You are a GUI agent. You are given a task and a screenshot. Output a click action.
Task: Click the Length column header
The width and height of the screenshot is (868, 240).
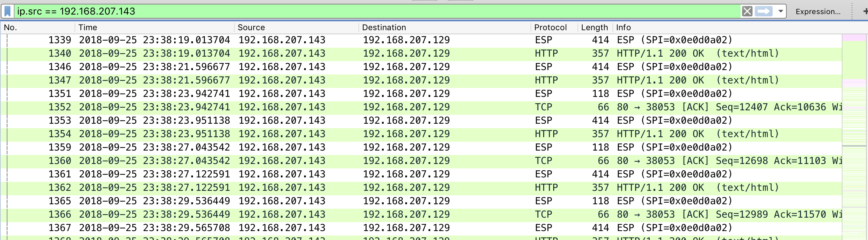[x=594, y=28]
